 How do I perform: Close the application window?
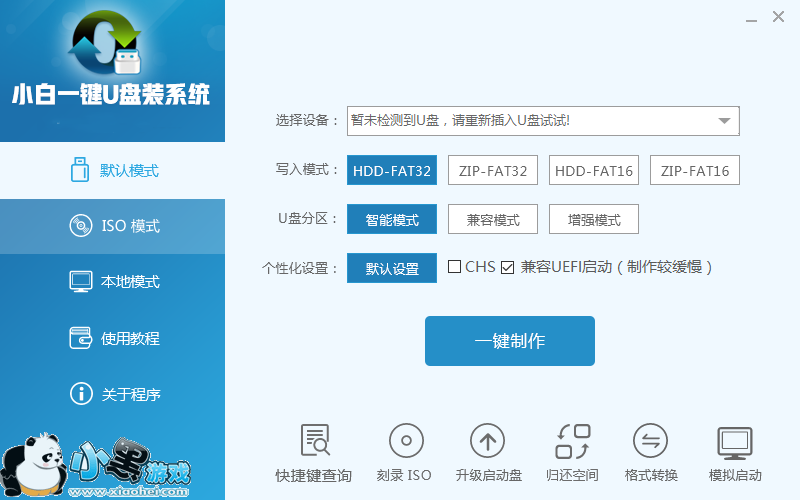(x=778, y=17)
